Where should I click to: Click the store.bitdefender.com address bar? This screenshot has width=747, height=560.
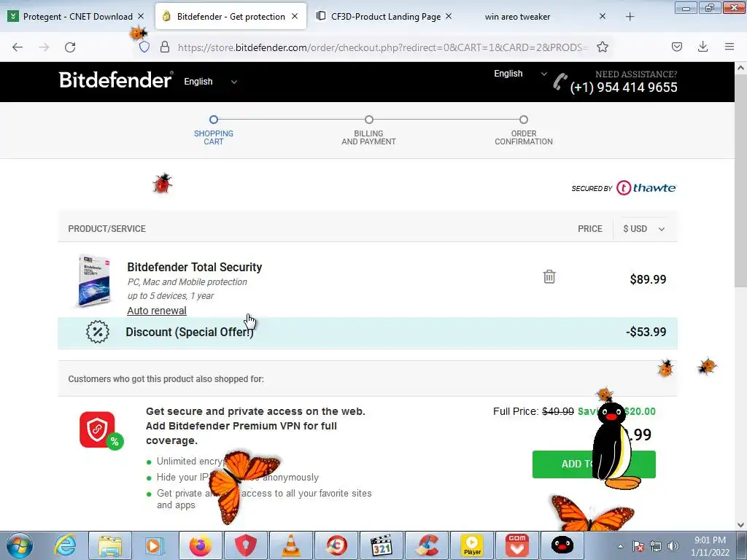coord(382,47)
